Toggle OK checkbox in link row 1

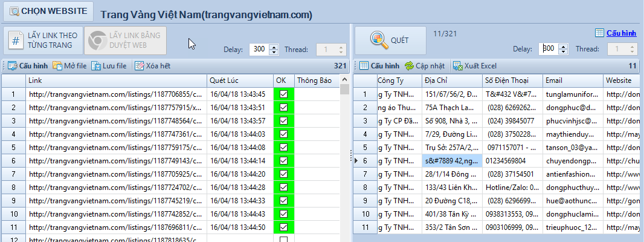[x=283, y=94]
